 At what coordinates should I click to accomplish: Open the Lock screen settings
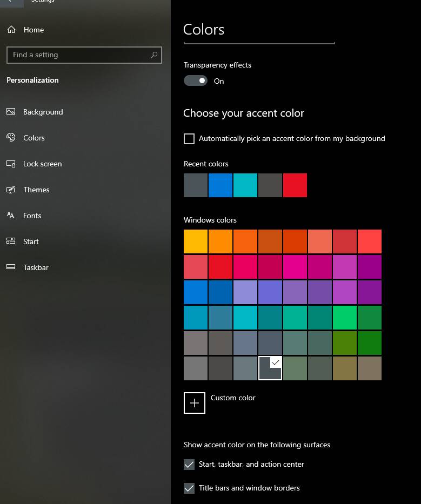point(43,164)
